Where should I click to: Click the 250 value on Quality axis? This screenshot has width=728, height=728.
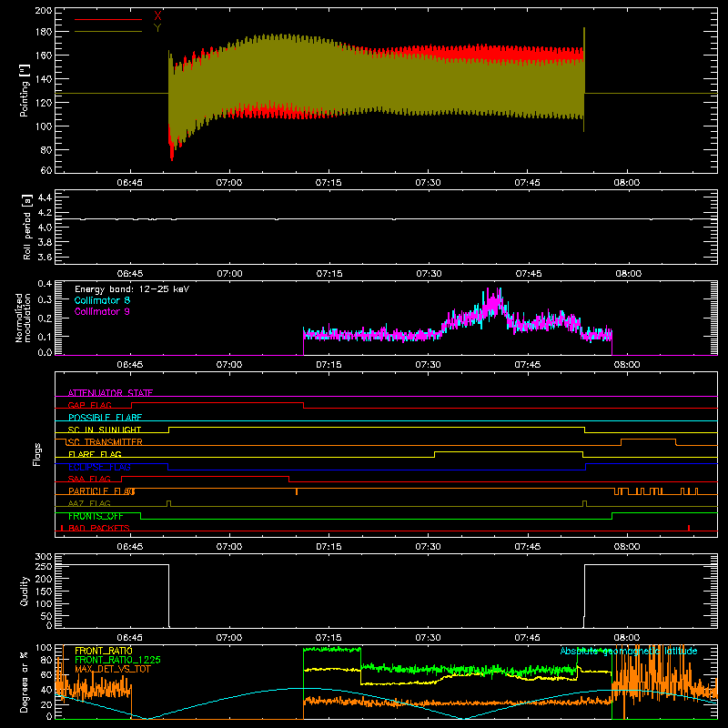44,566
